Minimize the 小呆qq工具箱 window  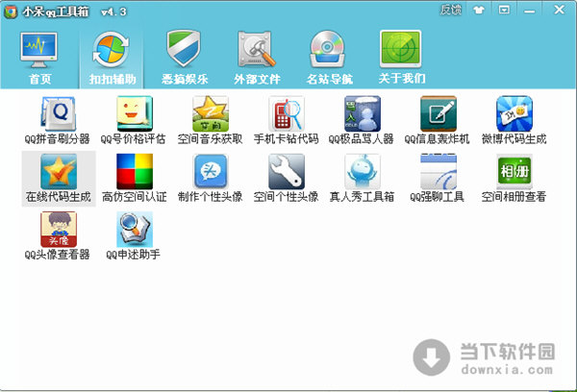pyautogui.click(x=529, y=11)
